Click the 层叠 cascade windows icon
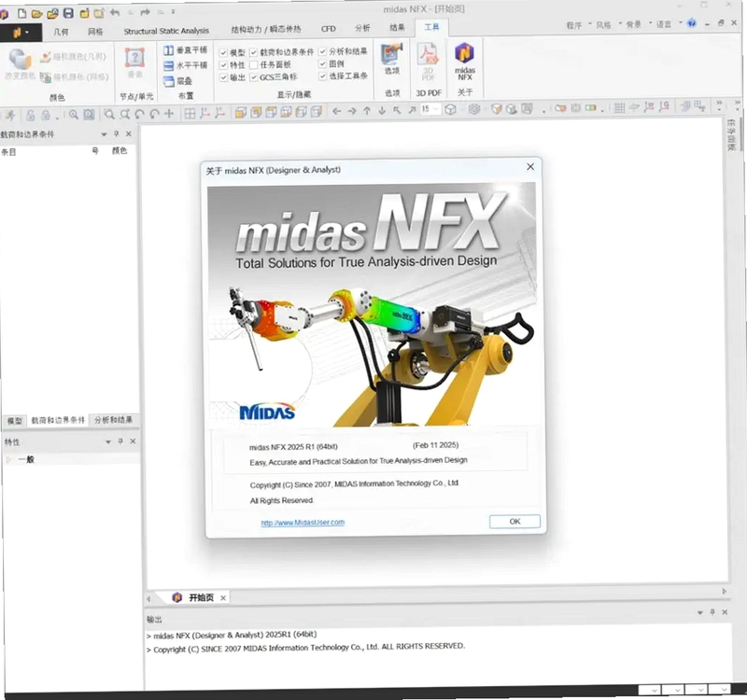This screenshot has height=700, width=747. [x=177, y=81]
